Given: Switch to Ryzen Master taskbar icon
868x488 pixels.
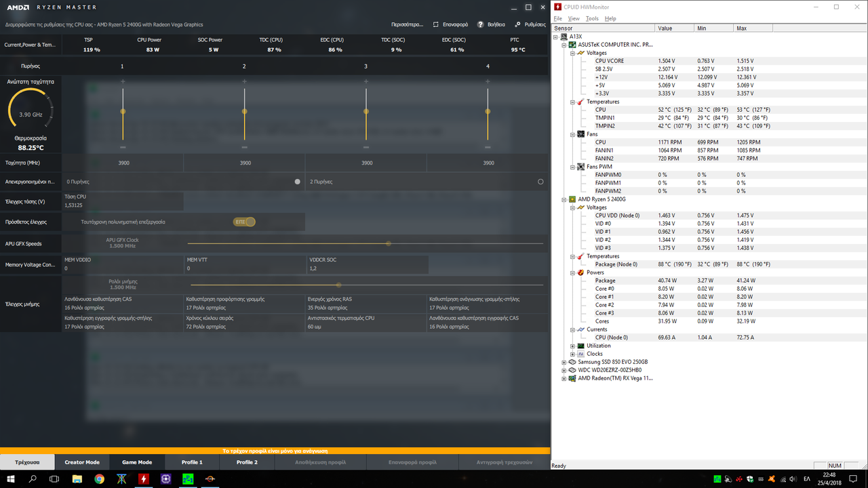Looking at the screenshot, I should (210, 479).
